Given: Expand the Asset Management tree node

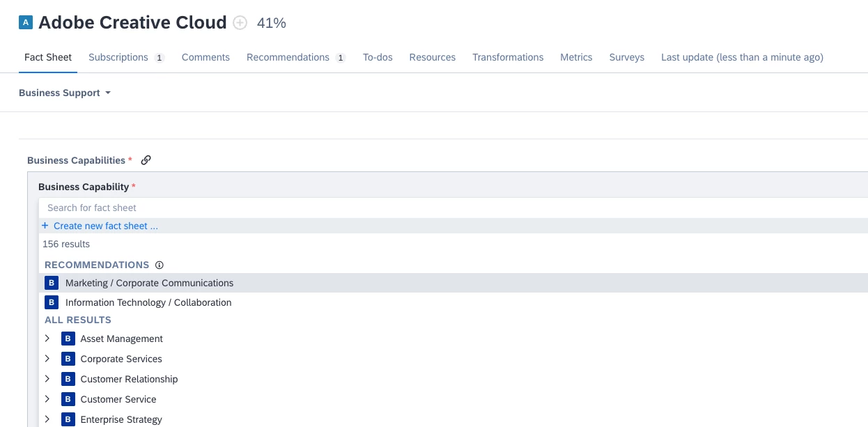Looking at the screenshot, I should [47, 339].
